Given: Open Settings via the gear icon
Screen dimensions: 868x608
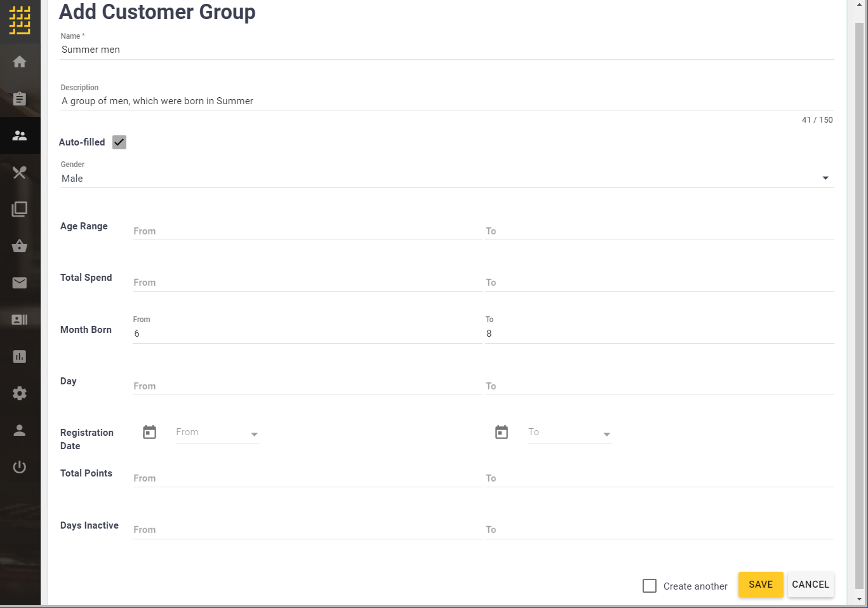Looking at the screenshot, I should (x=20, y=393).
